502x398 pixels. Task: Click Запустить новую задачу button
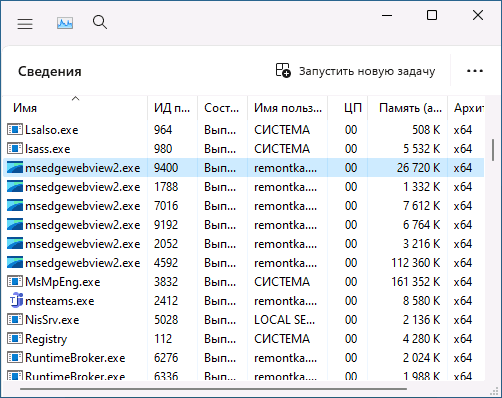coord(355,71)
